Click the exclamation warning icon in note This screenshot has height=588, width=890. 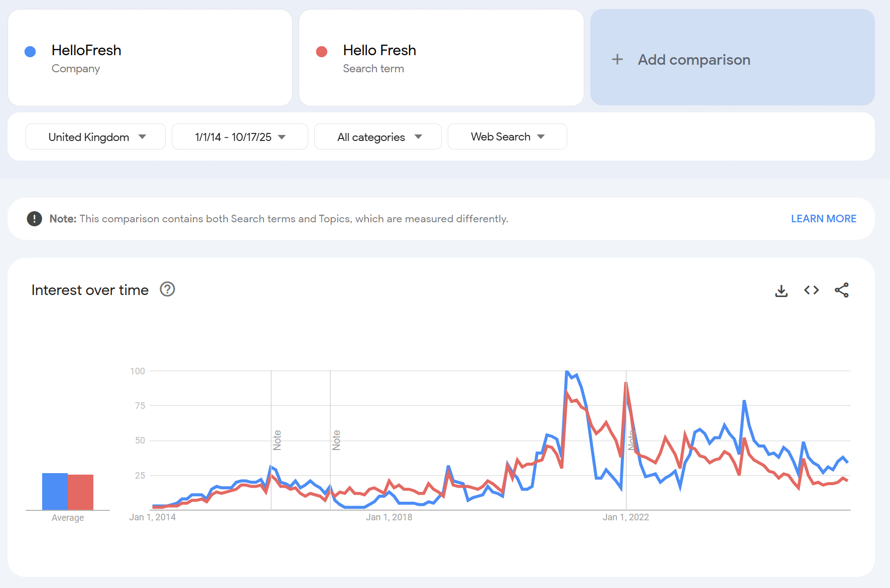coord(34,219)
